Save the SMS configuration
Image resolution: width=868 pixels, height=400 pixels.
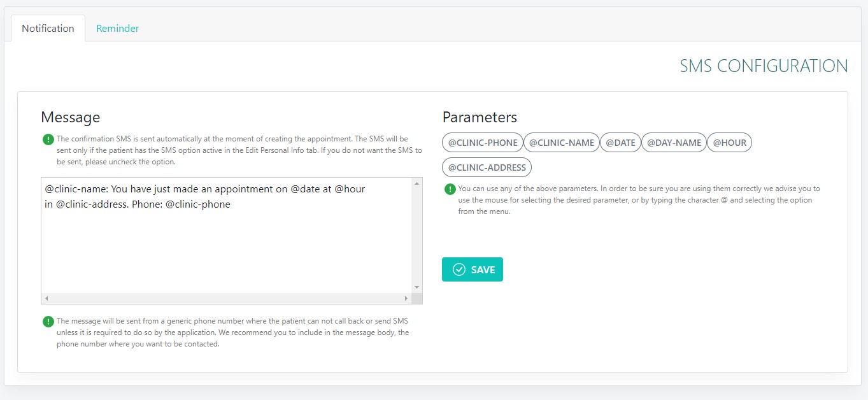tap(473, 269)
